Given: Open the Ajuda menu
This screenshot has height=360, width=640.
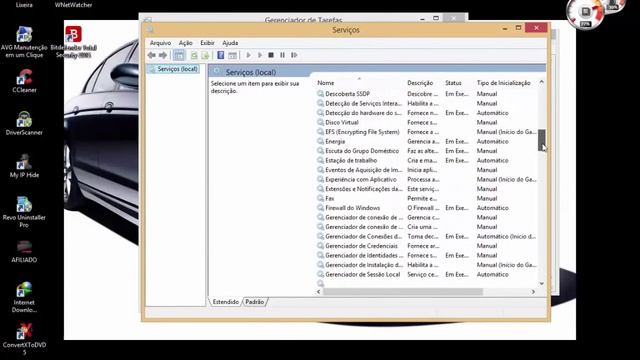Looking at the screenshot, I should [x=230, y=43].
